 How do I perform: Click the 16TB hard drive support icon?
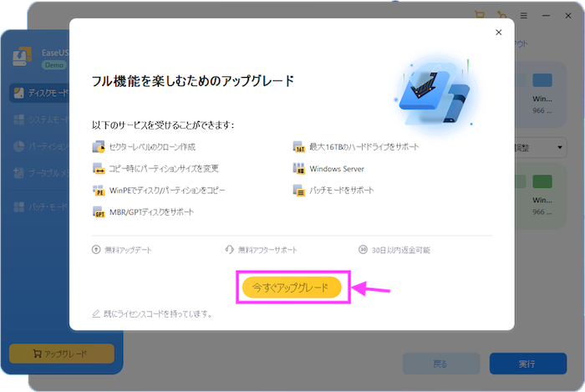tap(299, 146)
